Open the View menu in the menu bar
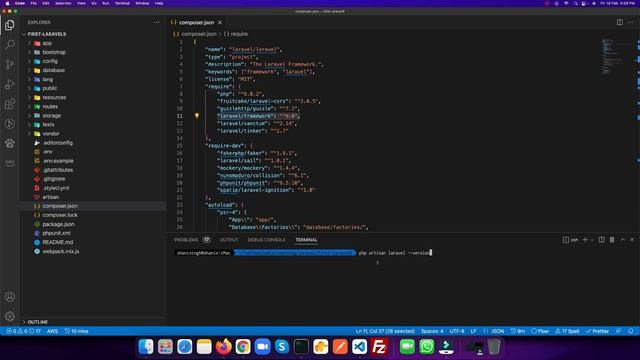The width and height of the screenshot is (640, 360). pyautogui.click(x=81, y=3)
